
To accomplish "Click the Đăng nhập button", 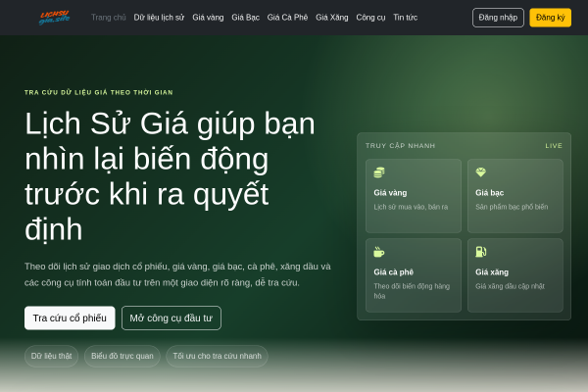I will [498, 18].
